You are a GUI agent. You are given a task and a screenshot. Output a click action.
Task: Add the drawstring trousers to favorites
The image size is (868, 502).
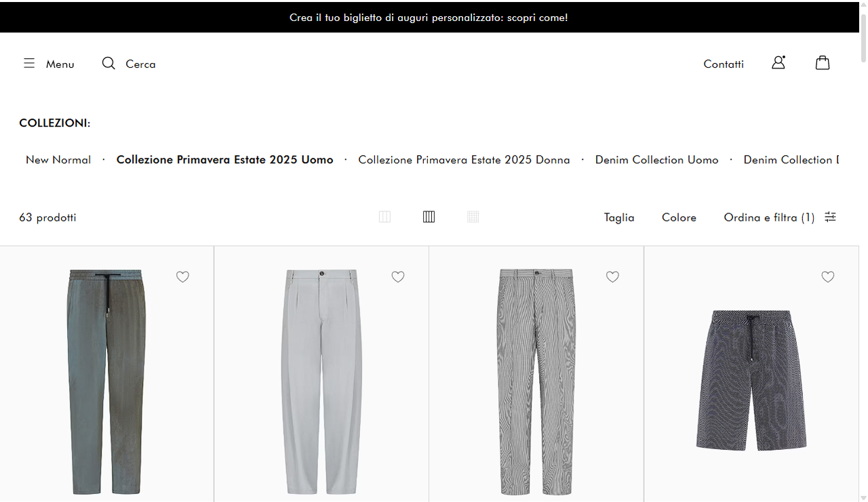tap(182, 276)
